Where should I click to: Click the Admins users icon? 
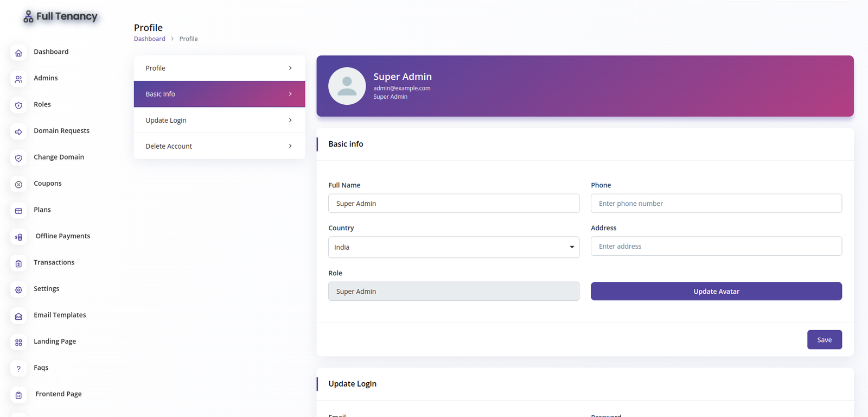pyautogui.click(x=18, y=79)
